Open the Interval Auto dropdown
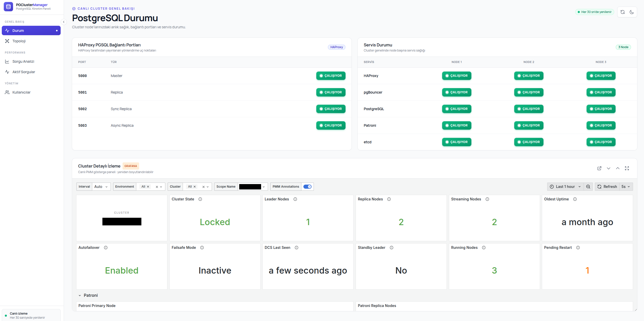The width and height of the screenshot is (644, 321). click(x=101, y=187)
